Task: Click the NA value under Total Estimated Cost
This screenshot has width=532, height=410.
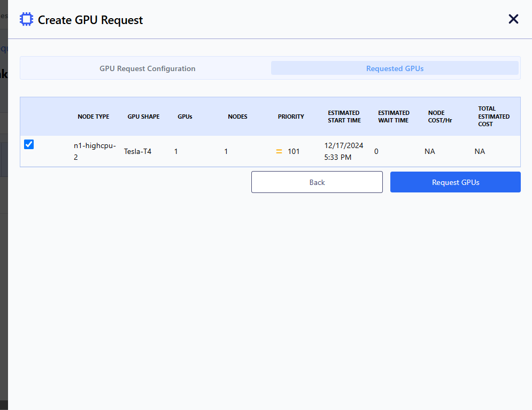Action: 480,152
